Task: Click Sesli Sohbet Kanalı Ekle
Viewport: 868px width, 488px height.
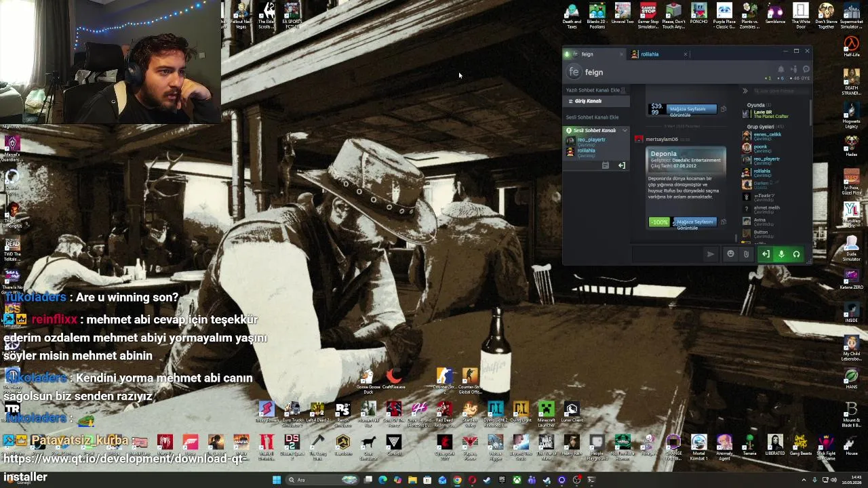Action: pyautogui.click(x=592, y=117)
